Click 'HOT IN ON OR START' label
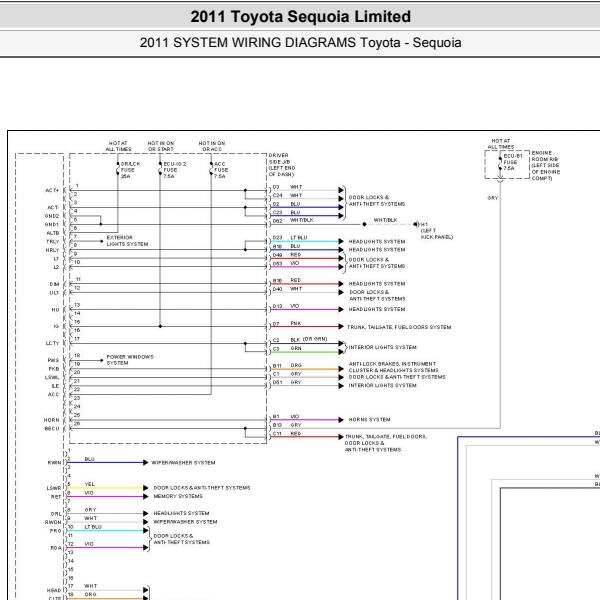The width and height of the screenshot is (600, 600). 161,146
